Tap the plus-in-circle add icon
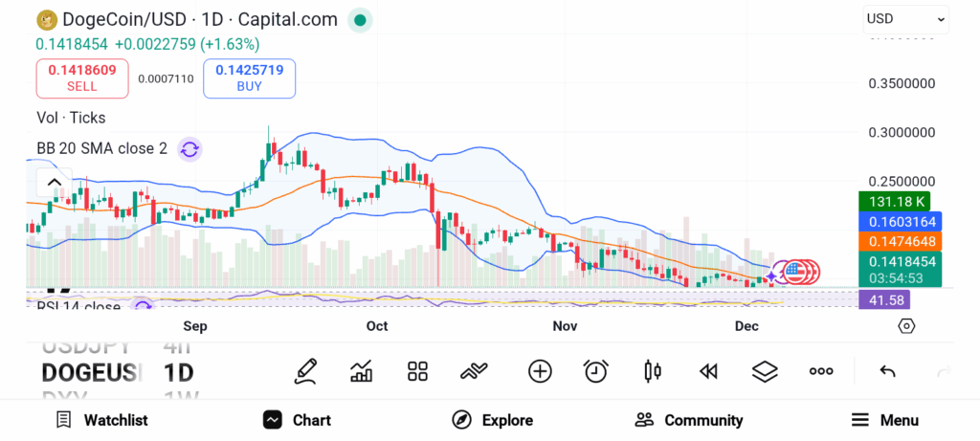Image resolution: width=980 pixels, height=441 pixels. [540, 371]
